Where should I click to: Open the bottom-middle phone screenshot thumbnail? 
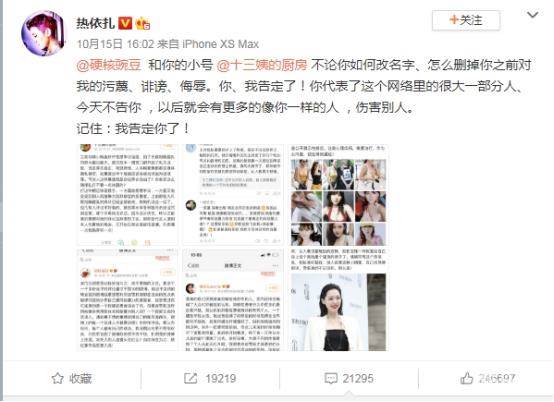tap(233, 300)
